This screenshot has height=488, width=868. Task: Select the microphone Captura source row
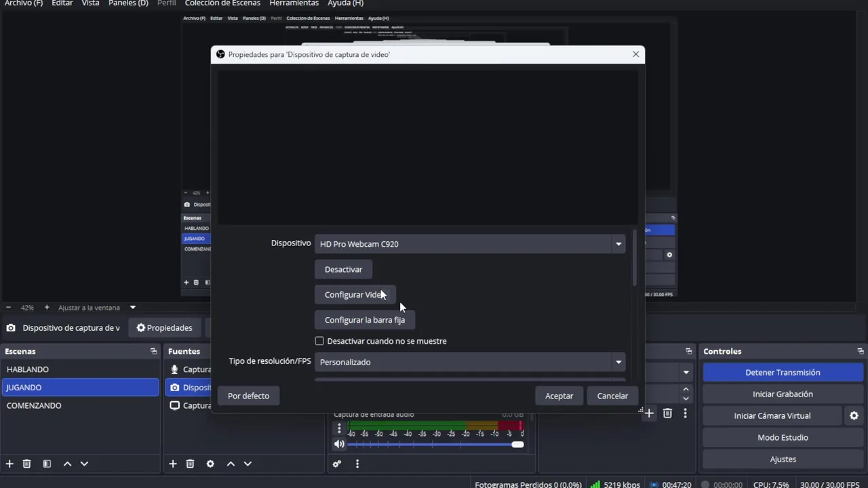(189, 369)
